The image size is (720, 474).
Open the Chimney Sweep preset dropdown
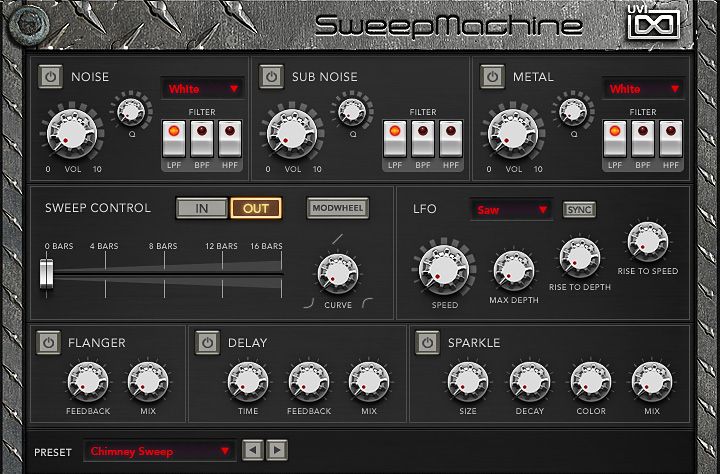click(x=159, y=451)
